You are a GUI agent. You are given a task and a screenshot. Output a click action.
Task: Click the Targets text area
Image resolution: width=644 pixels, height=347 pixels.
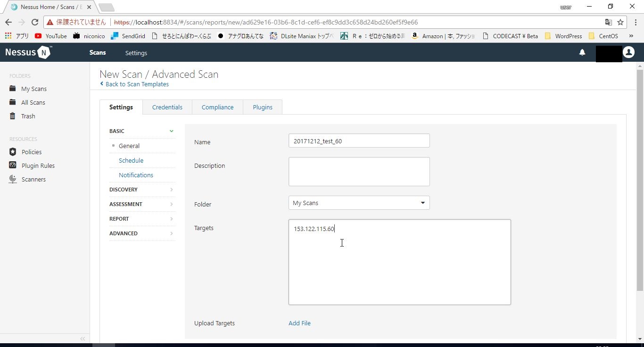[400, 262]
